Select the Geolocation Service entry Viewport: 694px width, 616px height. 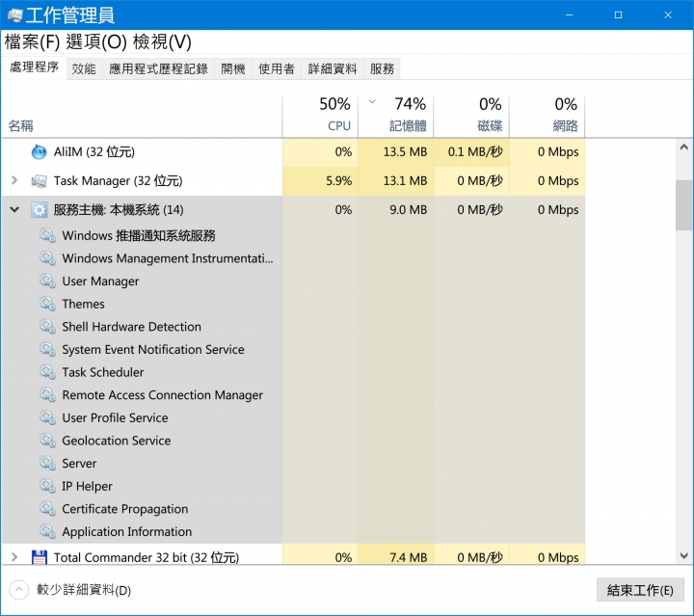coord(117,441)
